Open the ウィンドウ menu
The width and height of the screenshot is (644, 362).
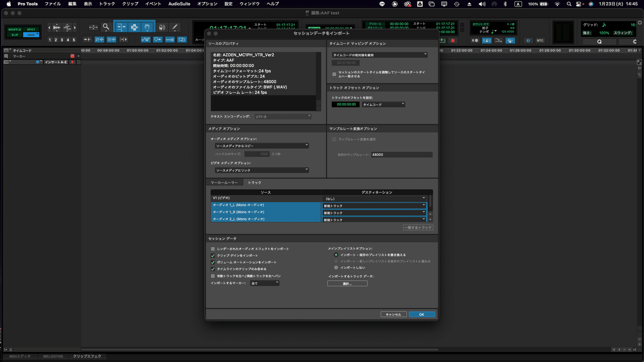(x=250, y=4)
